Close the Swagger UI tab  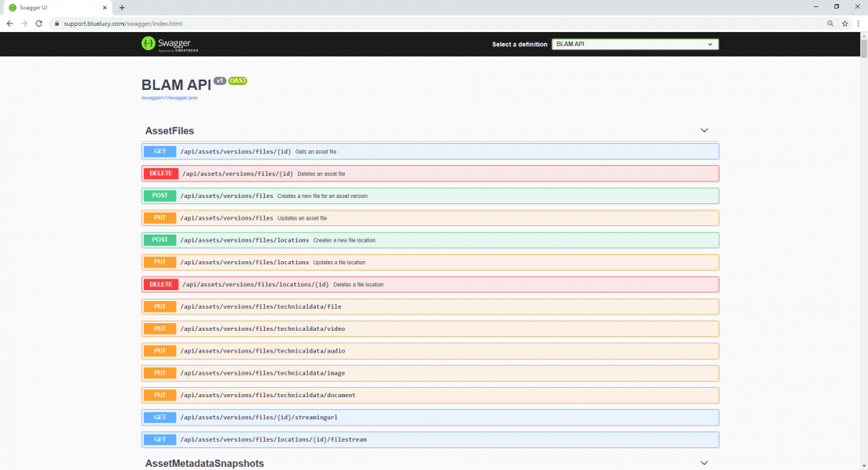[x=105, y=7]
